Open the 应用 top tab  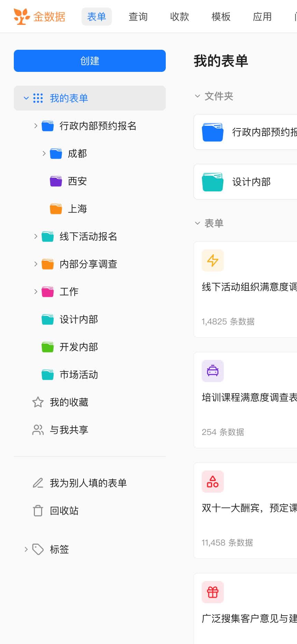point(262,17)
